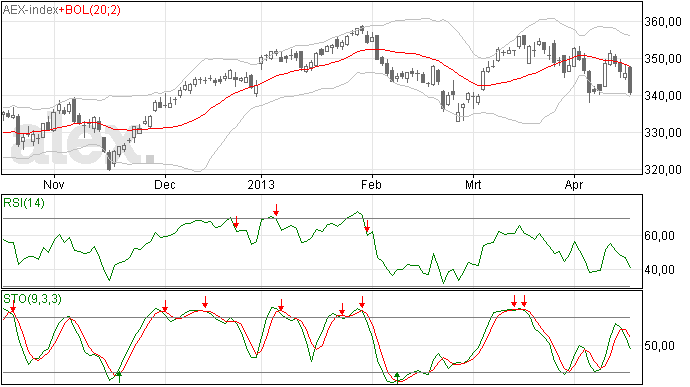Click the Feb date axis label
Image resolution: width=690 pixels, height=387 pixels.
click(371, 184)
